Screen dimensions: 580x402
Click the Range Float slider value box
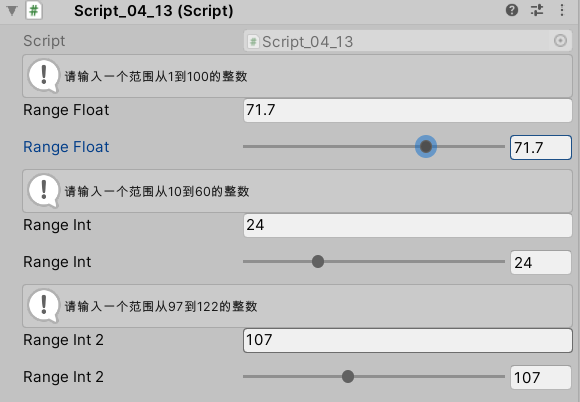(x=541, y=148)
